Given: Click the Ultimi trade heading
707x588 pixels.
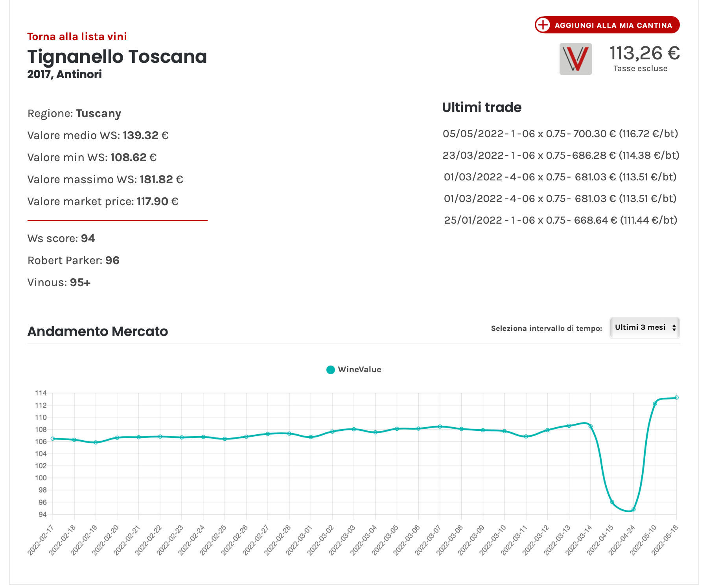Looking at the screenshot, I should (x=482, y=107).
